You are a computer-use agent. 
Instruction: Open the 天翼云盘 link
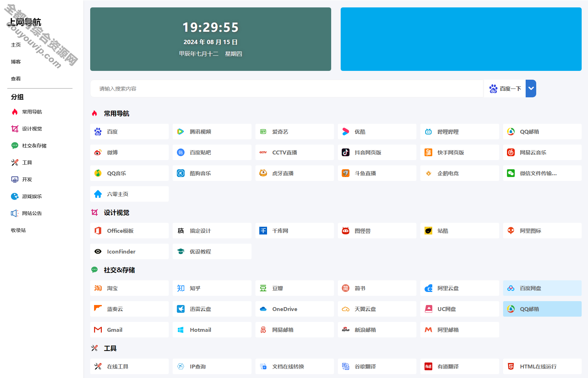(x=377, y=309)
